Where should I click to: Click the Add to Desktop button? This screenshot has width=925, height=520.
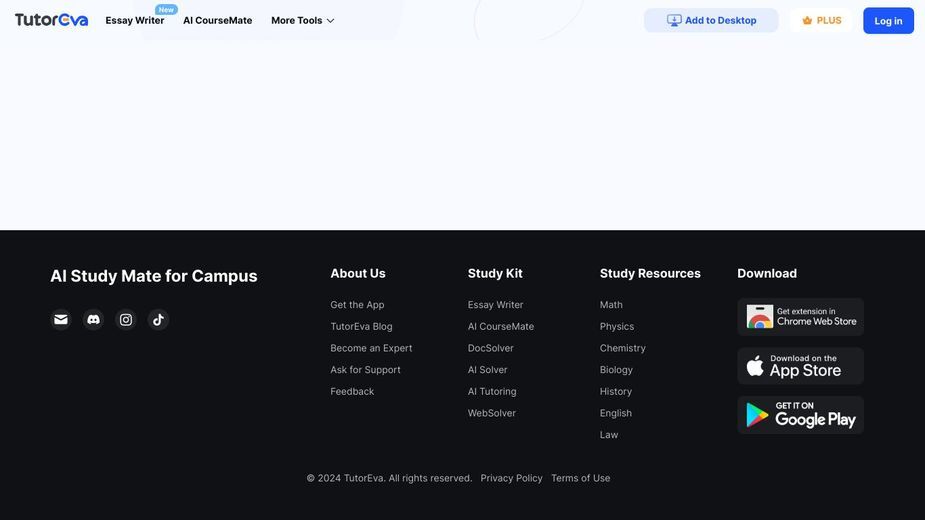coord(711,21)
